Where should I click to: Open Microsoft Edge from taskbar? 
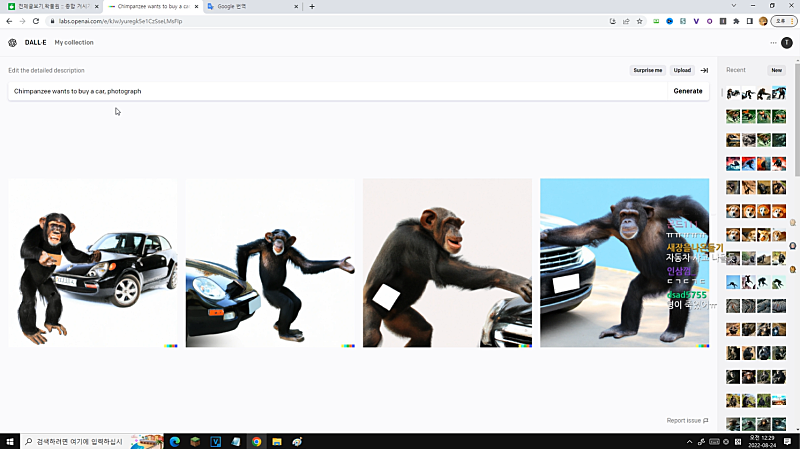[174, 441]
